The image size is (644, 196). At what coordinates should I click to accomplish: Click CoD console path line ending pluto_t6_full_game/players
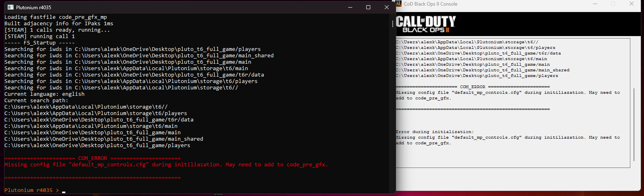pyautogui.click(x=477, y=76)
